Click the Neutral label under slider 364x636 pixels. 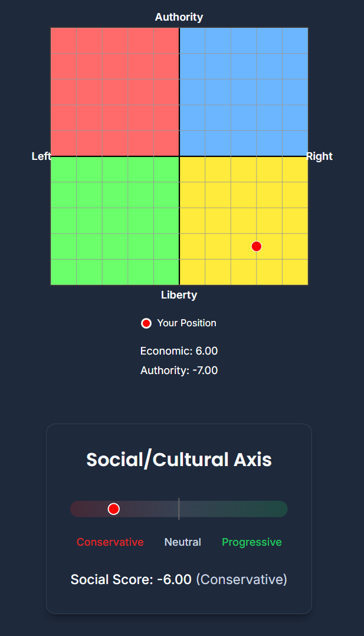[x=183, y=542]
